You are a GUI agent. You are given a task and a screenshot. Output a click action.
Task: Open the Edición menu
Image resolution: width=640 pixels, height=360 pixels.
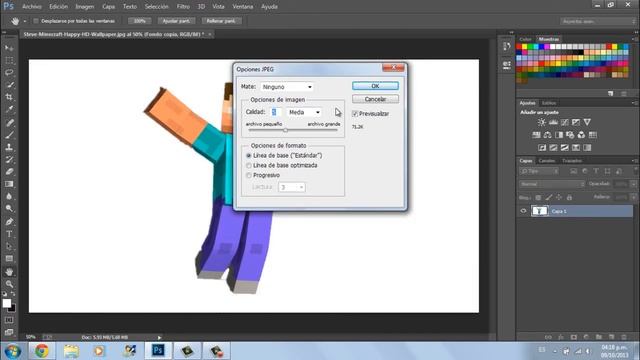58,7
